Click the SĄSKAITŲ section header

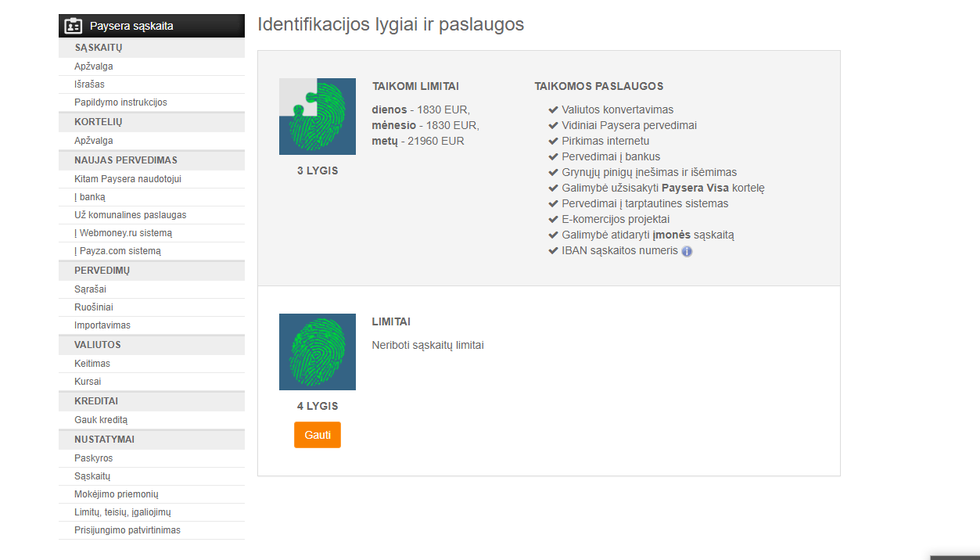point(152,48)
